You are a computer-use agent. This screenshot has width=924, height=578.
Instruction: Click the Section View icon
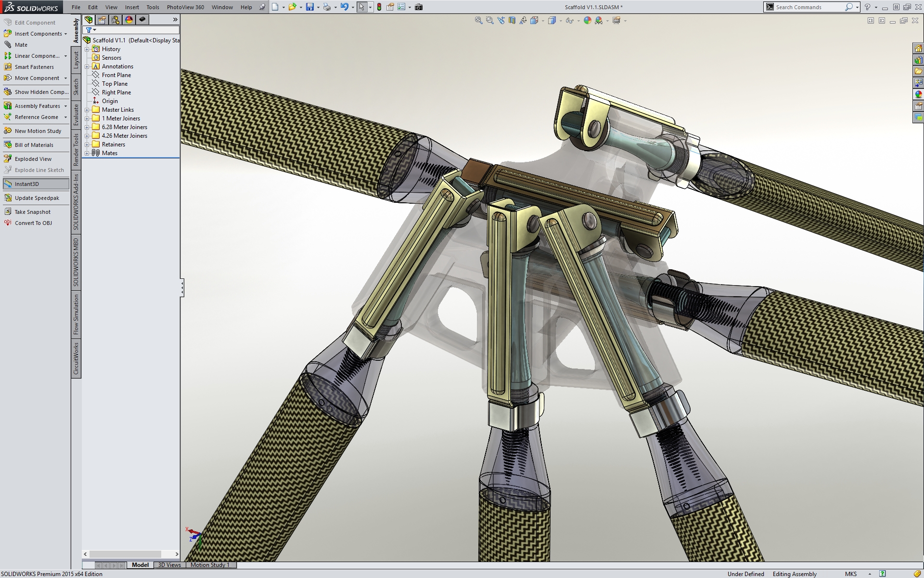pyautogui.click(x=512, y=21)
